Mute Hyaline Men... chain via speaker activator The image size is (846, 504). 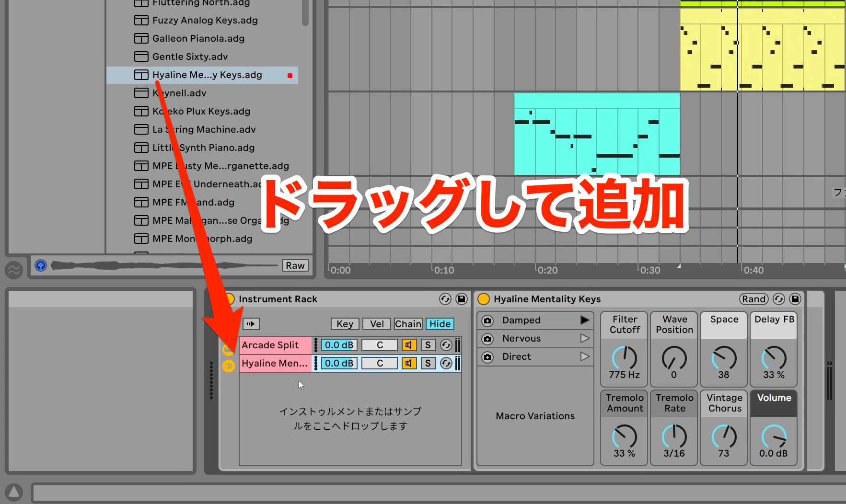click(x=409, y=363)
